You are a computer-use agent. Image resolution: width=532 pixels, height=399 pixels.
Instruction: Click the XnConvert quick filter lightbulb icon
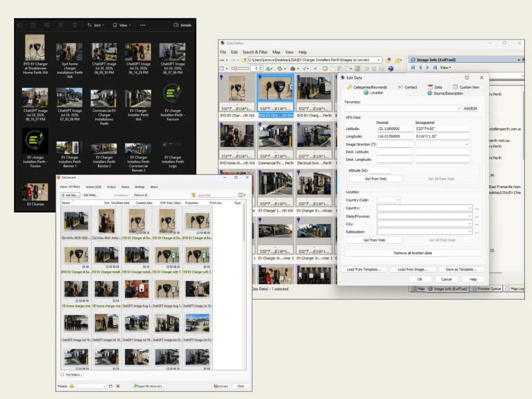pos(193,195)
